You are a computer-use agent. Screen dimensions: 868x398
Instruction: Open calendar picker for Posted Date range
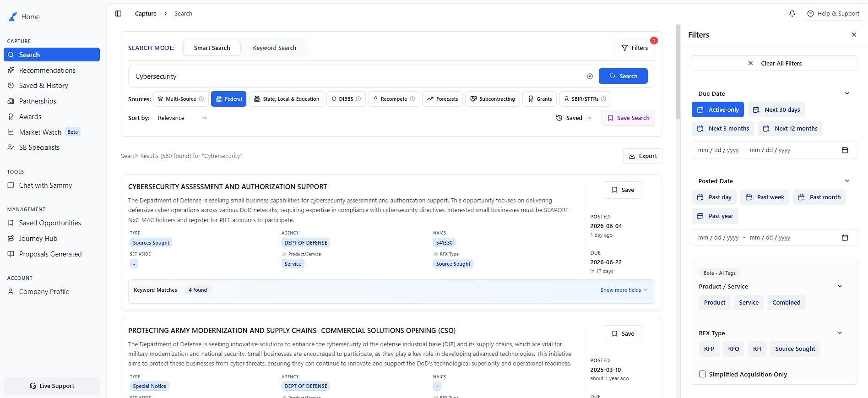(845, 238)
